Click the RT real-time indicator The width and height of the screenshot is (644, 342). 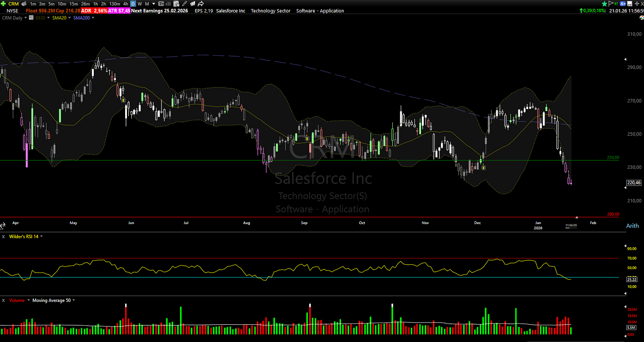tap(616, 4)
